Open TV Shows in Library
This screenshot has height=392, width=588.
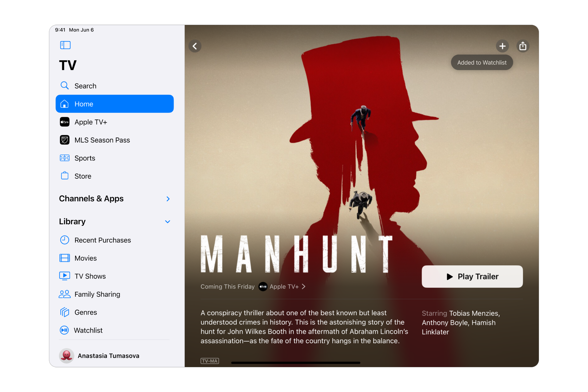pos(115,276)
